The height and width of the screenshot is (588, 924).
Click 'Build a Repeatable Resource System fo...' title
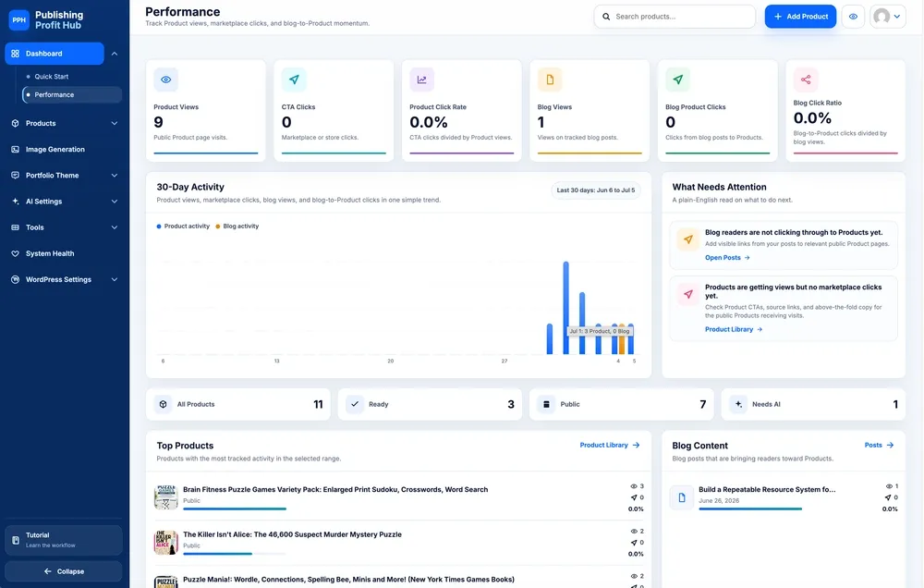tap(767, 489)
